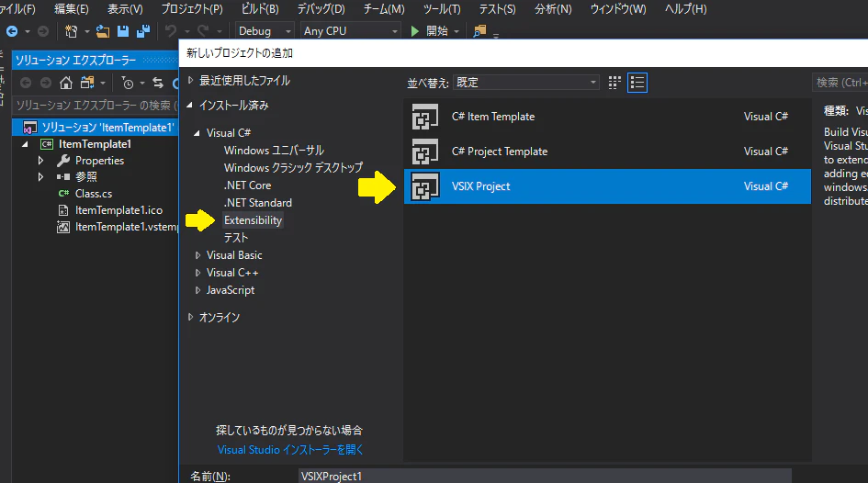This screenshot has height=483, width=868.
Task: Click the Pending Changes Filter clock icon
Action: coord(128,83)
